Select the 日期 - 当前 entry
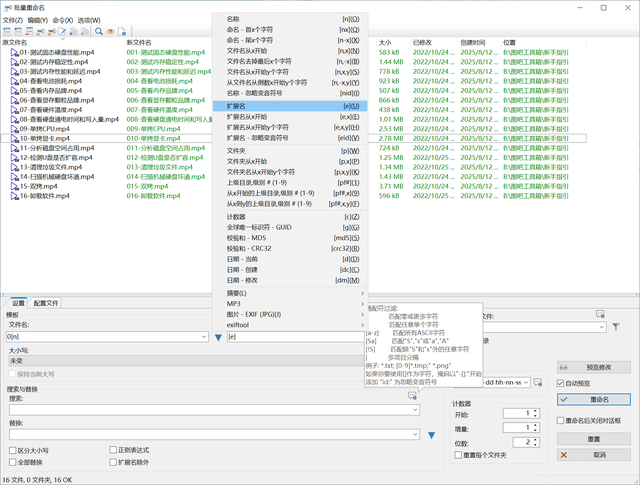Viewport: 640px width, 485px height. tap(291, 259)
